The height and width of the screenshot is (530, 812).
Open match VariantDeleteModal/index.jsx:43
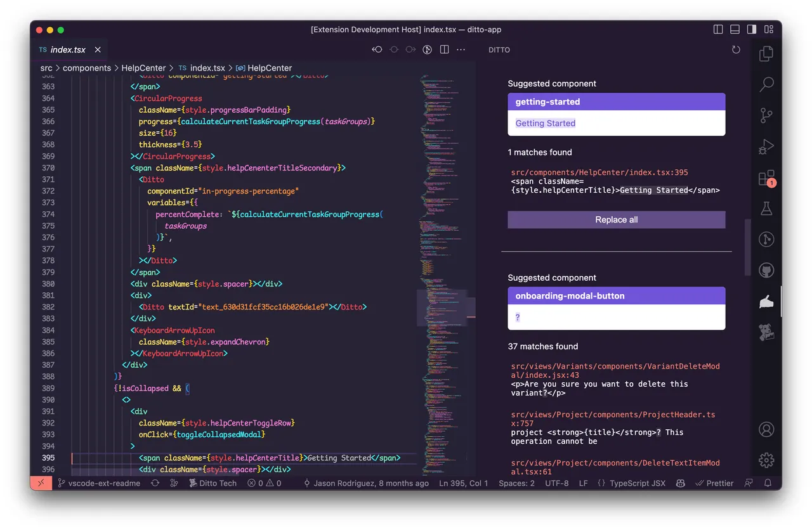pyautogui.click(x=615, y=371)
